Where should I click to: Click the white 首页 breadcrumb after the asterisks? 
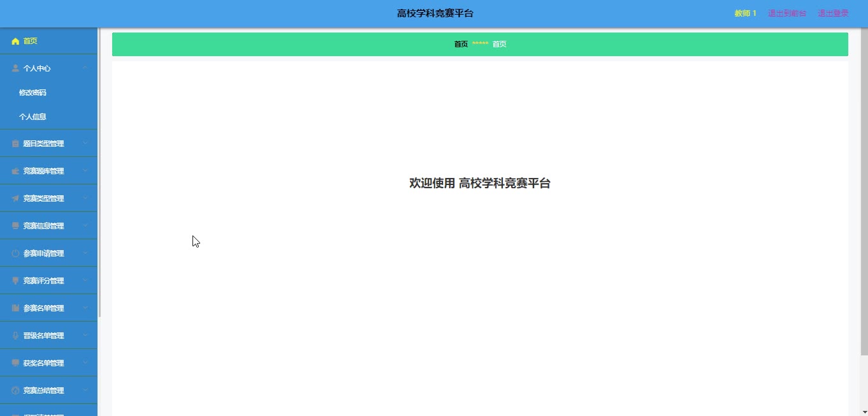click(499, 44)
